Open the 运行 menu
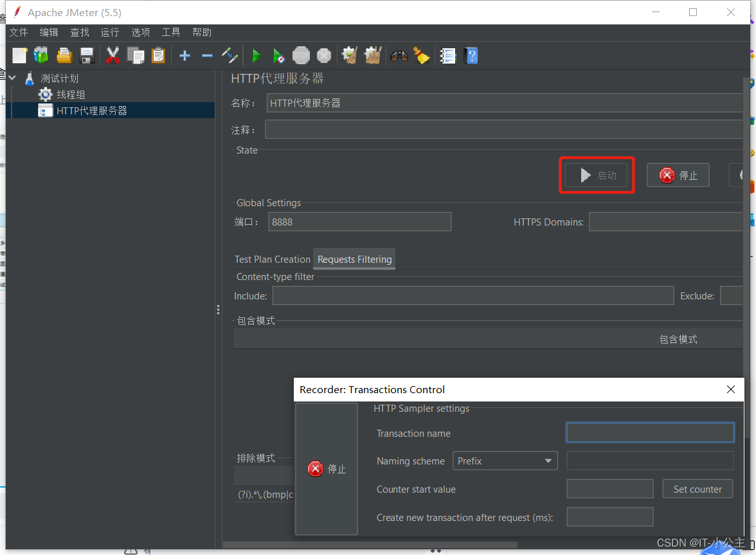 pos(110,32)
